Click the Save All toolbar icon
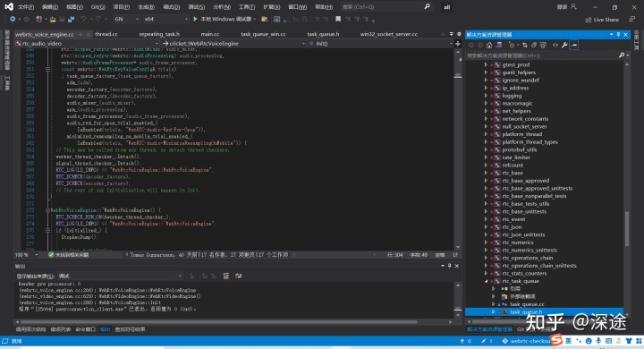 pyautogui.click(x=71, y=19)
